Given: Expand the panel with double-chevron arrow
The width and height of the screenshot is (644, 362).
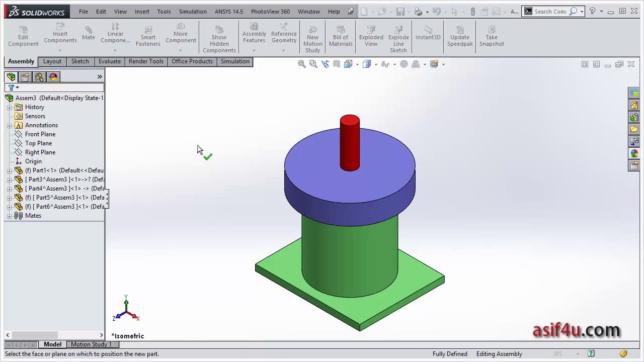Looking at the screenshot, I should 100,77.
